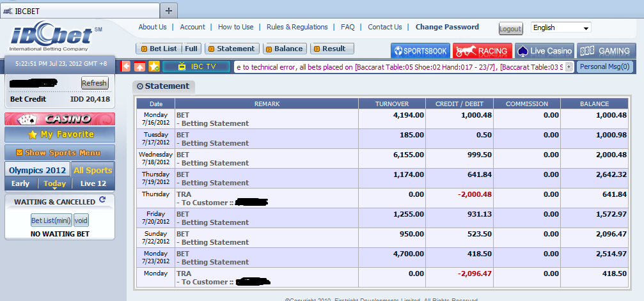
Task: Click the red up-arrow icon beside IBC TV
Action: coord(140,66)
